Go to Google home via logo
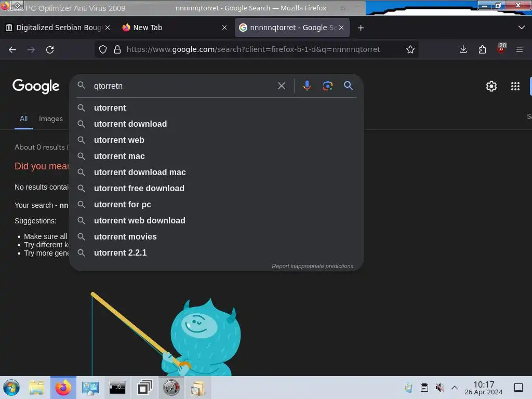The image size is (532, 399). point(36,86)
